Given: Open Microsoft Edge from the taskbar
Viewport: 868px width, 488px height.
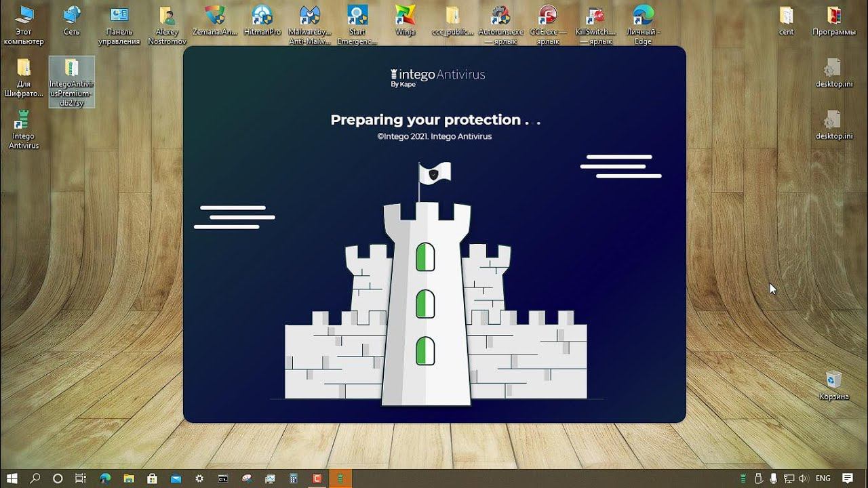Looking at the screenshot, I should (105, 479).
